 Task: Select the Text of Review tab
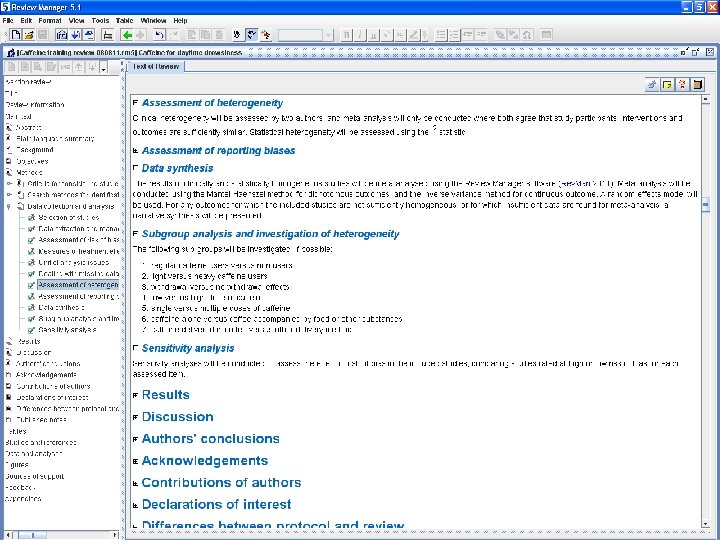pos(156,67)
